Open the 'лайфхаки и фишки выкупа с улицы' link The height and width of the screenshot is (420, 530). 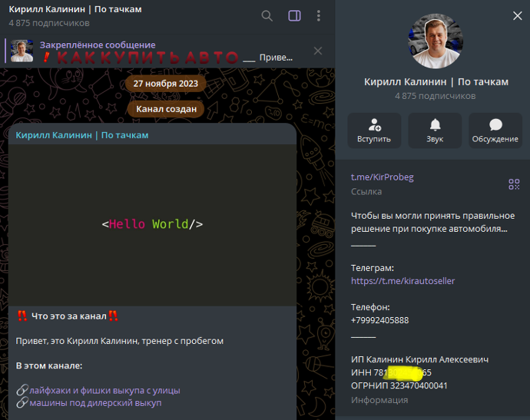point(104,391)
